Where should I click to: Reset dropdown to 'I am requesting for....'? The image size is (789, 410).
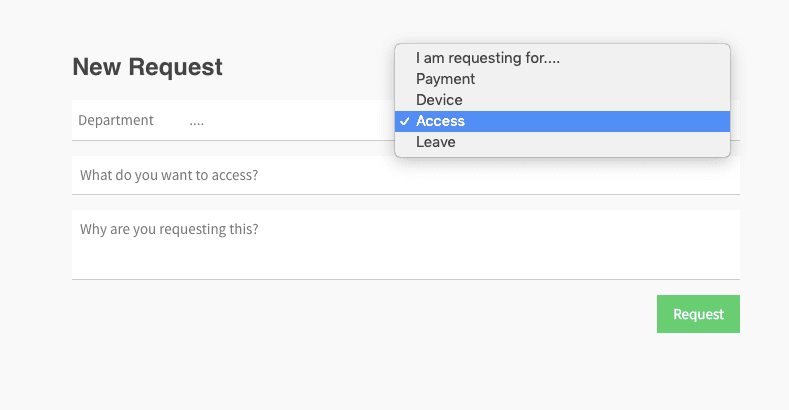coord(488,58)
